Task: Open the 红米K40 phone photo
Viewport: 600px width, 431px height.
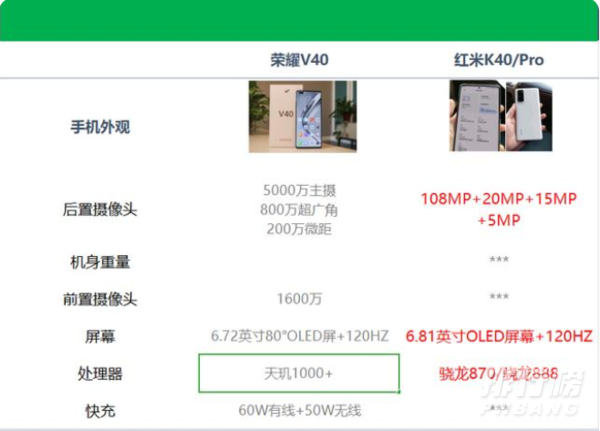Action: (501, 116)
